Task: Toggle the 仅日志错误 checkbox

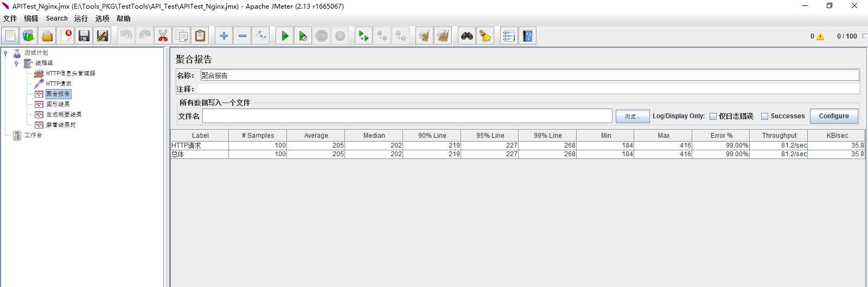Action: [713, 116]
